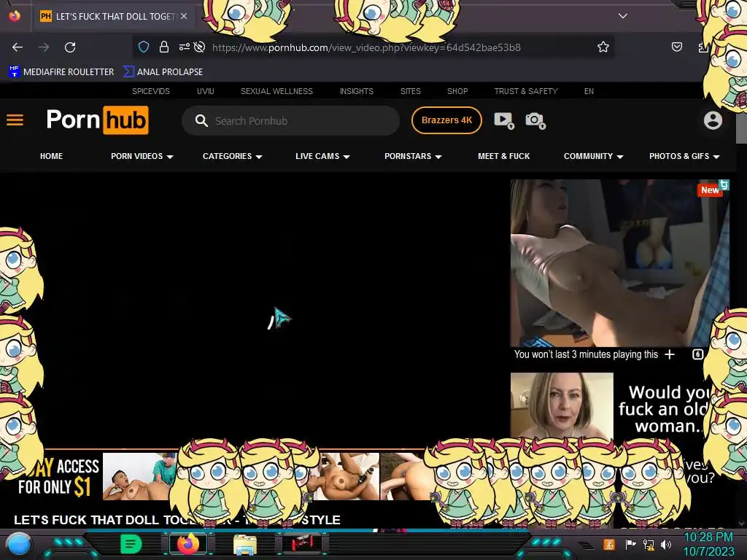The image size is (747, 560).
Task: Expand the CATEGORIES dropdown
Action: click(233, 156)
